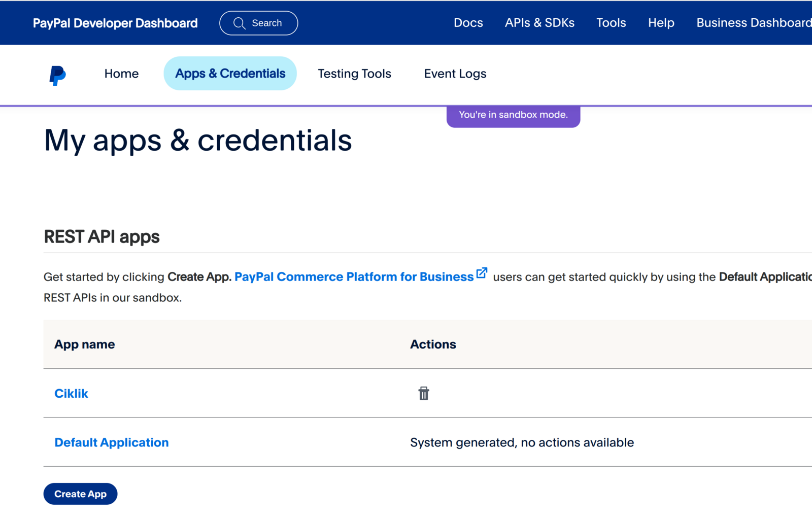Click PayPal Developer Dashboard title

(x=115, y=23)
